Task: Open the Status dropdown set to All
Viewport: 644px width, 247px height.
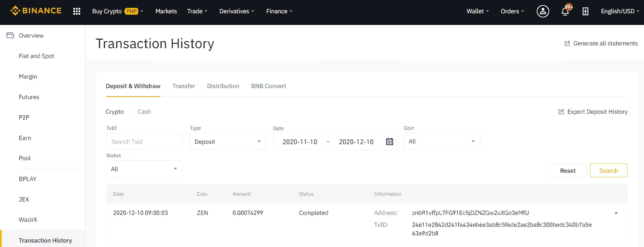Action: pos(144,169)
